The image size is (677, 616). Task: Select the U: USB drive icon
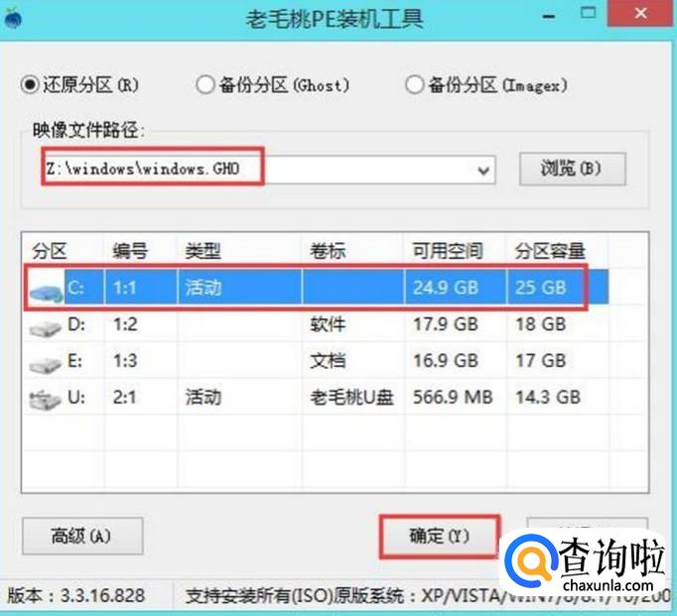pyautogui.click(x=46, y=400)
